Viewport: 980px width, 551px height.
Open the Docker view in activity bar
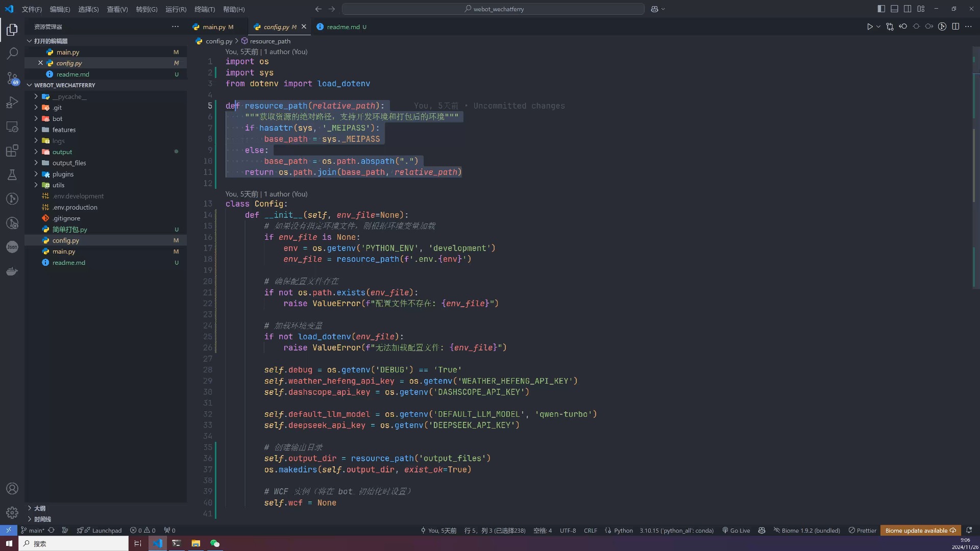(x=12, y=271)
